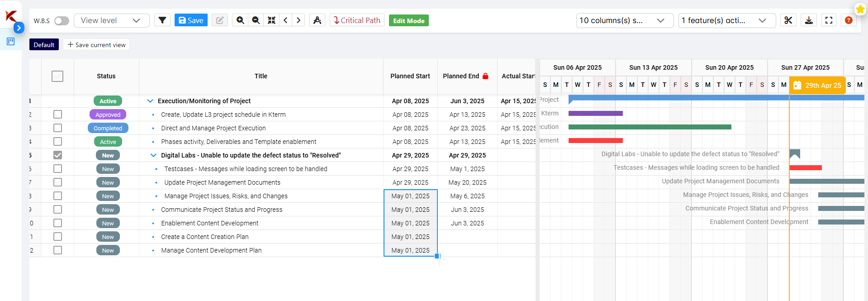Open the filter icon in the toolbar
This screenshot has height=301, width=868.
162,20
